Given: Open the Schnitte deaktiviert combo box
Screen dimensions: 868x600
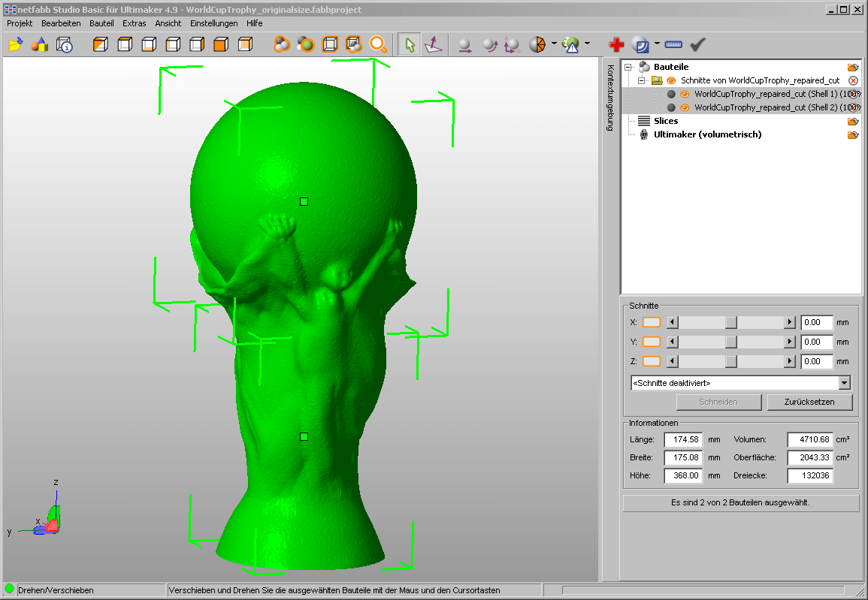Looking at the screenshot, I should point(741,383).
